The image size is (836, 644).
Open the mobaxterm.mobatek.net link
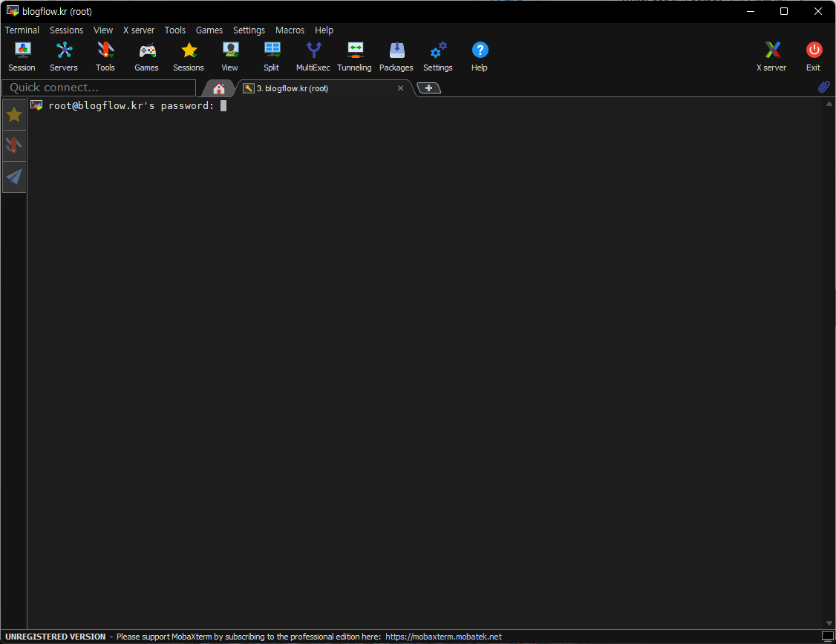point(443,637)
